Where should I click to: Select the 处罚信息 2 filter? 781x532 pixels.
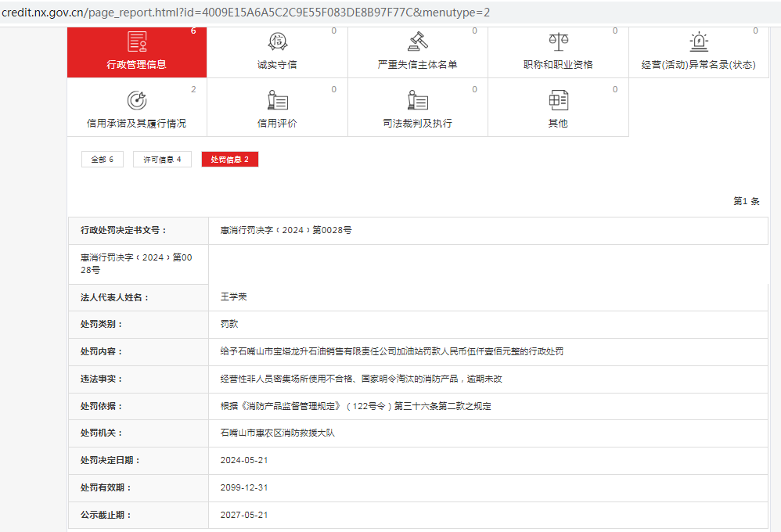[x=229, y=160]
